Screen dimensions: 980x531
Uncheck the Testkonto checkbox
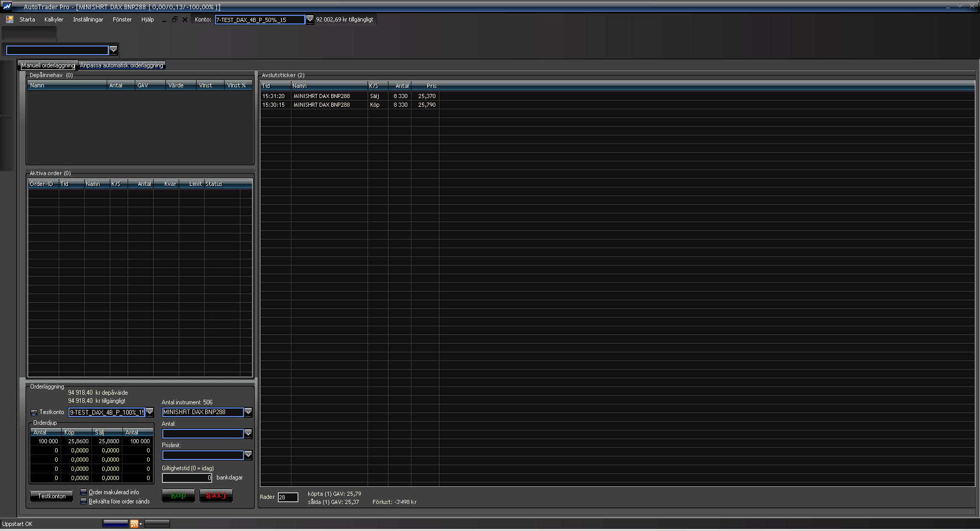click(x=34, y=413)
